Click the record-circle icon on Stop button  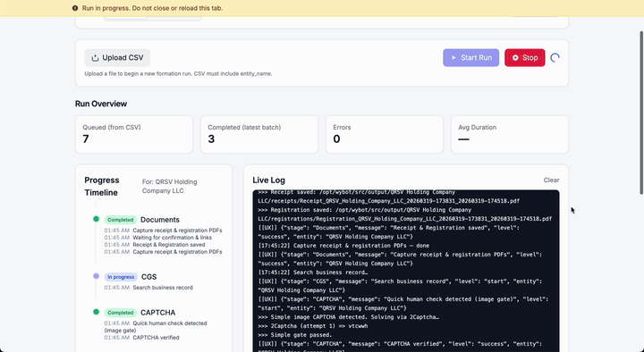tap(515, 58)
